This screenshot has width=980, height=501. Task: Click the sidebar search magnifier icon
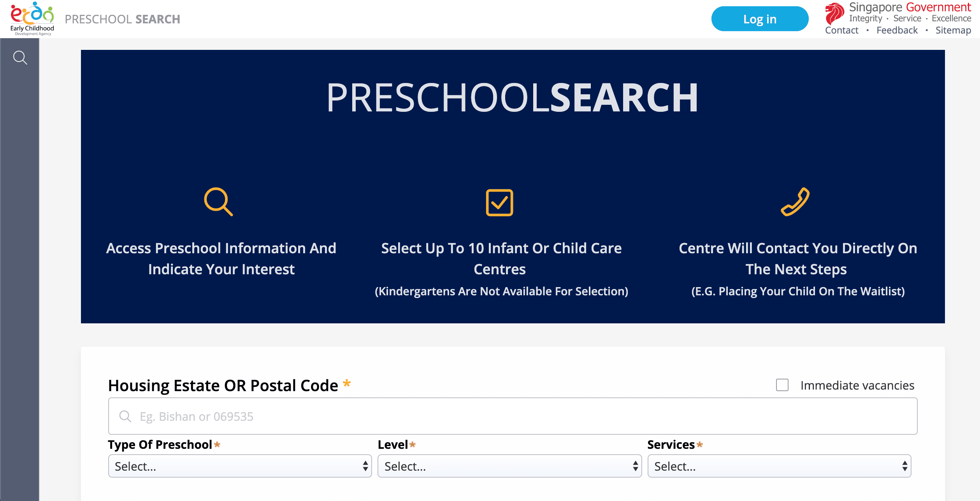pyautogui.click(x=20, y=58)
